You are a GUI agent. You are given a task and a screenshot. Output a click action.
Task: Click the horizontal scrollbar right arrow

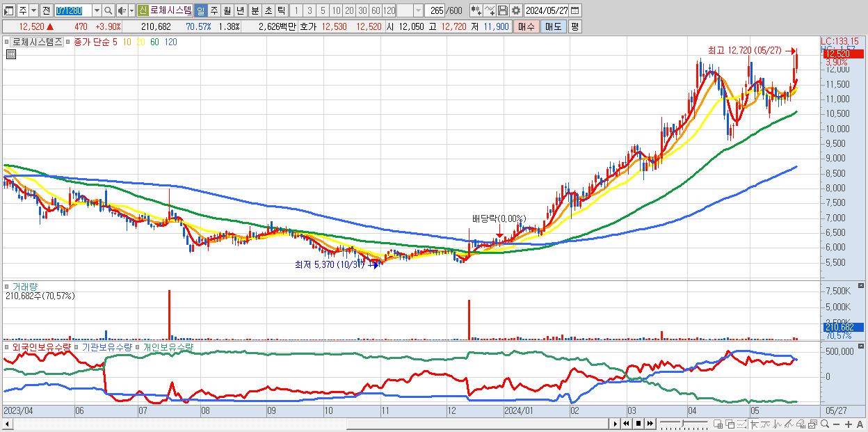click(615, 424)
